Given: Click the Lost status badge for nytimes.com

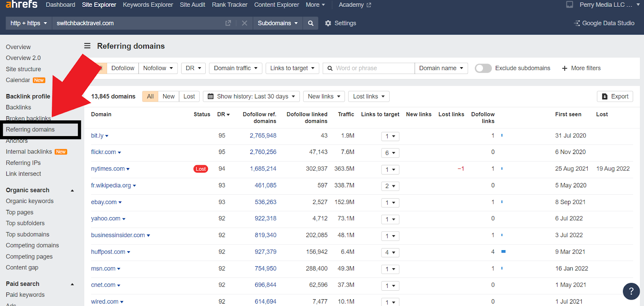Looking at the screenshot, I should pos(201,169).
